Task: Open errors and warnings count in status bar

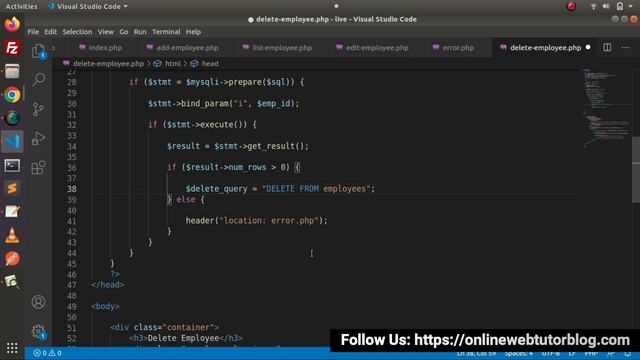Action: [47, 353]
